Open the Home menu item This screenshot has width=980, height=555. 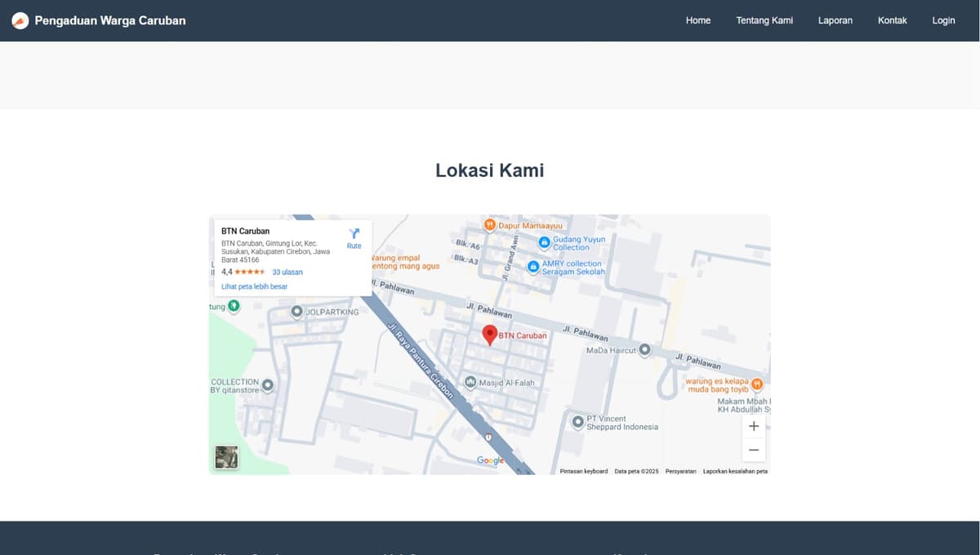[x=698, y=20]
